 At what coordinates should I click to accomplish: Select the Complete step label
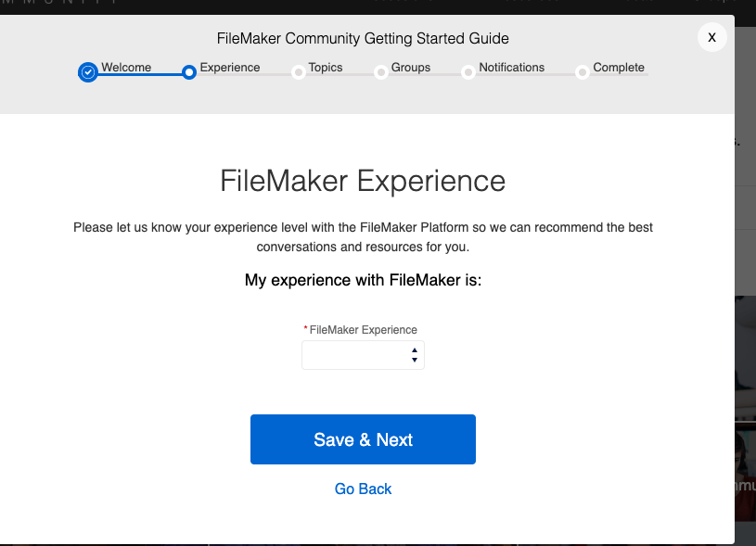[619, 68]
